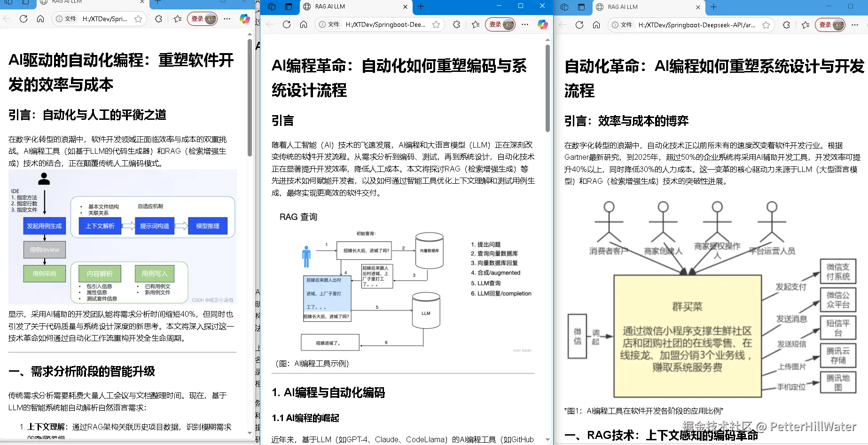Open a new tab in right browser window

(713, 7)
